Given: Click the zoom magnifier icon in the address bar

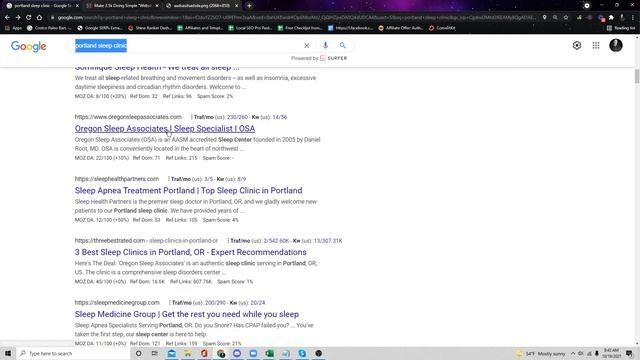Looking at the screenshot, I should tap(555, 18).
